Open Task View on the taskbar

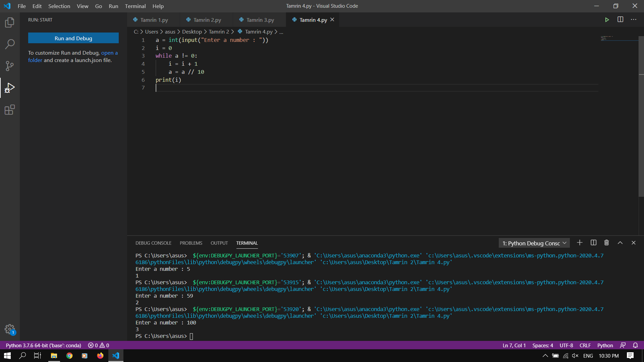(x=38, y=356)
